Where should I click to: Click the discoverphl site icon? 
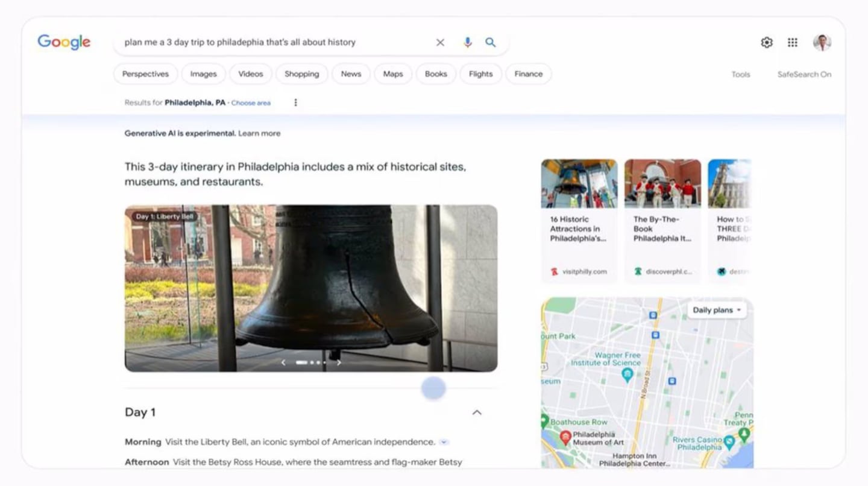(x=638, y=271)
